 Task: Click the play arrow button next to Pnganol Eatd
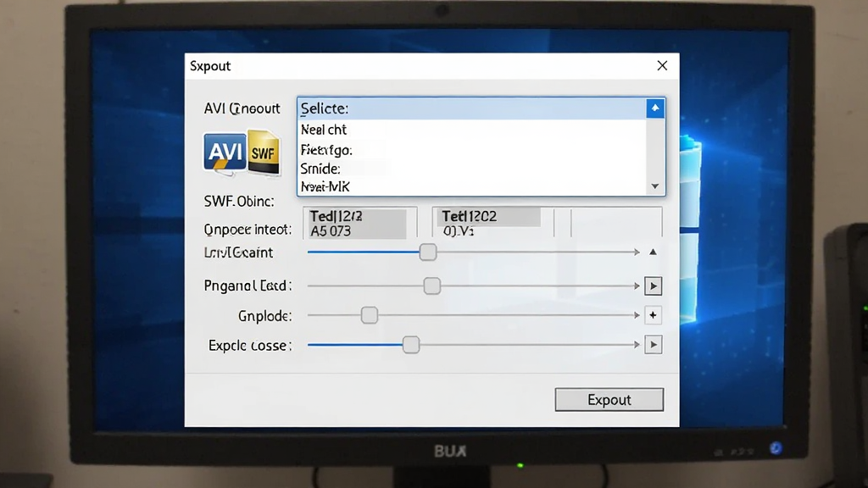click(x=654, y=286)
